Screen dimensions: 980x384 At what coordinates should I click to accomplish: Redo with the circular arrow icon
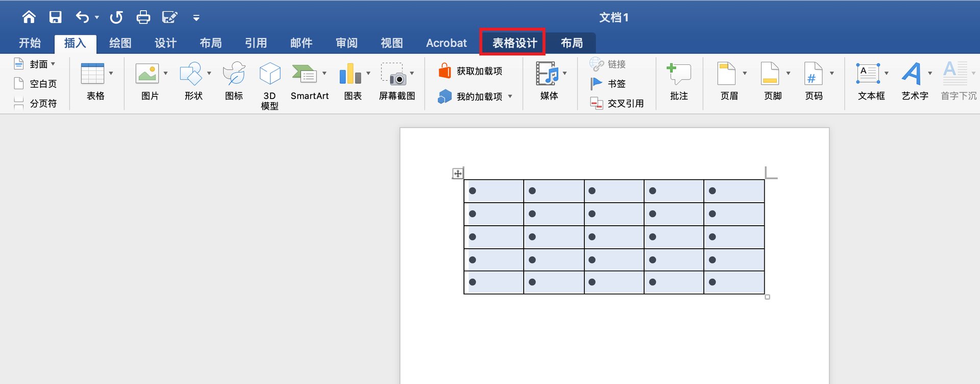tap(116, 17)
